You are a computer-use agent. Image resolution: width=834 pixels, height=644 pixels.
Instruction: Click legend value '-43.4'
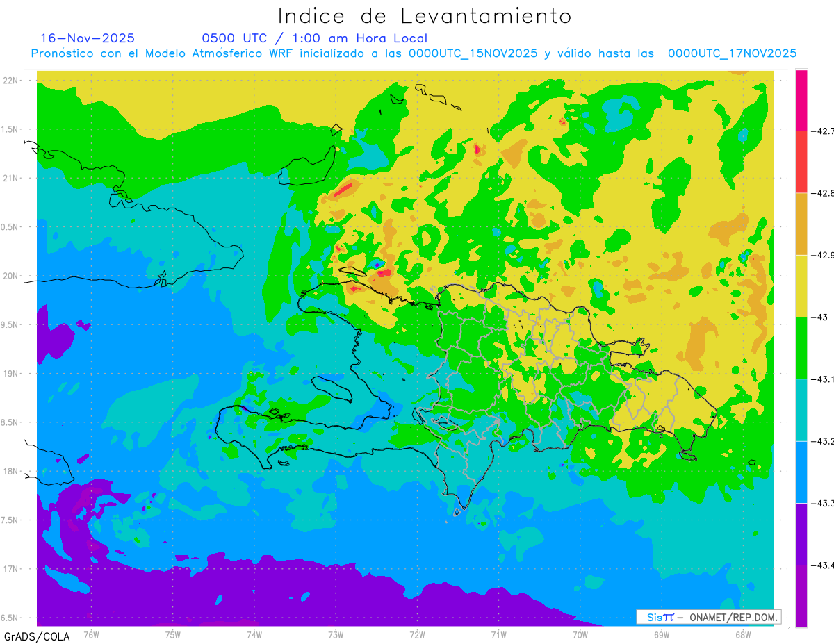click(823, 565)
